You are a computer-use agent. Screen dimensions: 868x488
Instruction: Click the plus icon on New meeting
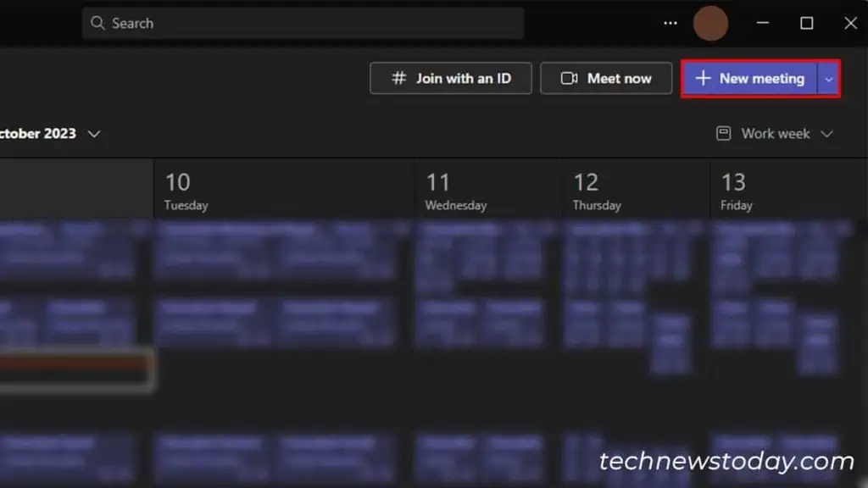(703, 78)
